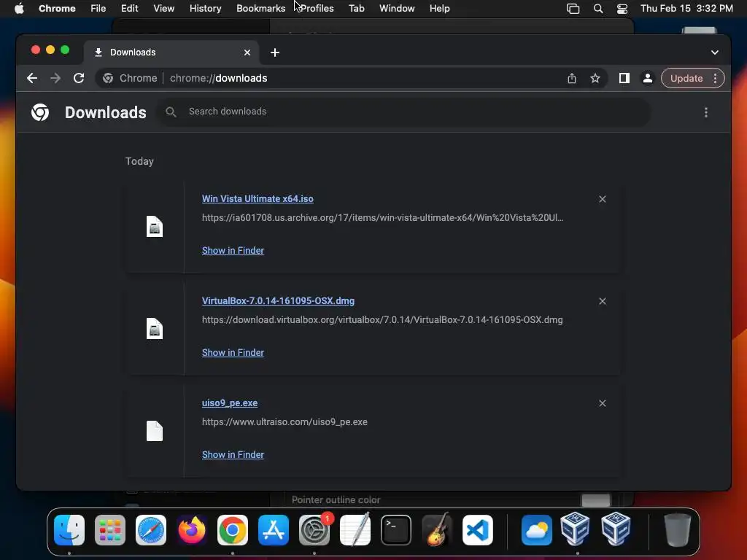The image size is (747, 560).
Task: Click the download.virtualbox.org source URL text
Action: pyautogui.click(x=382, y=320)
